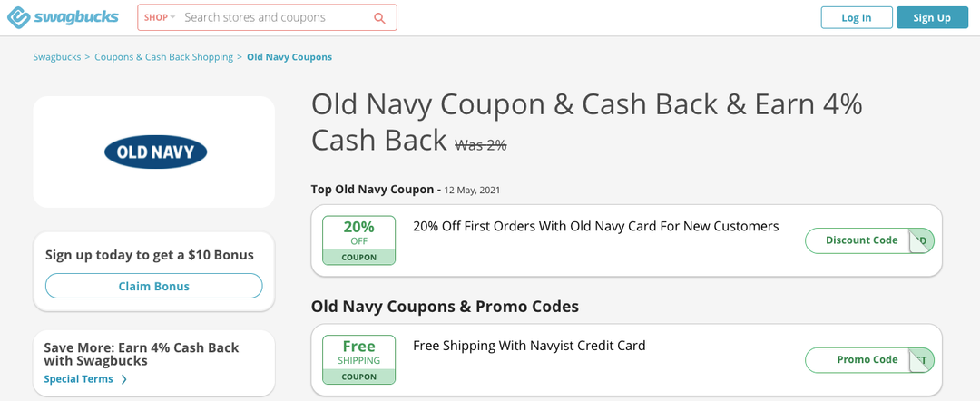This screenshot has height=401, width=980.
Task: Click the Free Shipping coupon badge
Action: [358, 360]
